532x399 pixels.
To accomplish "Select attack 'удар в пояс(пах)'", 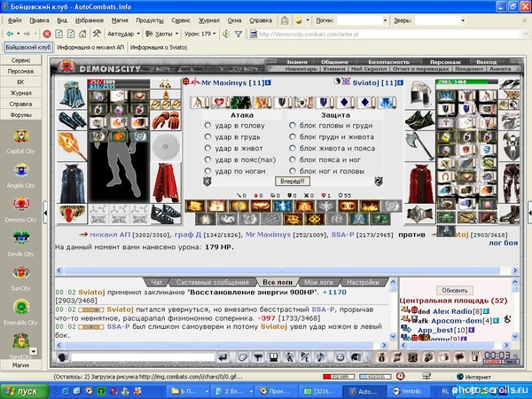I will tap(207, 160).
